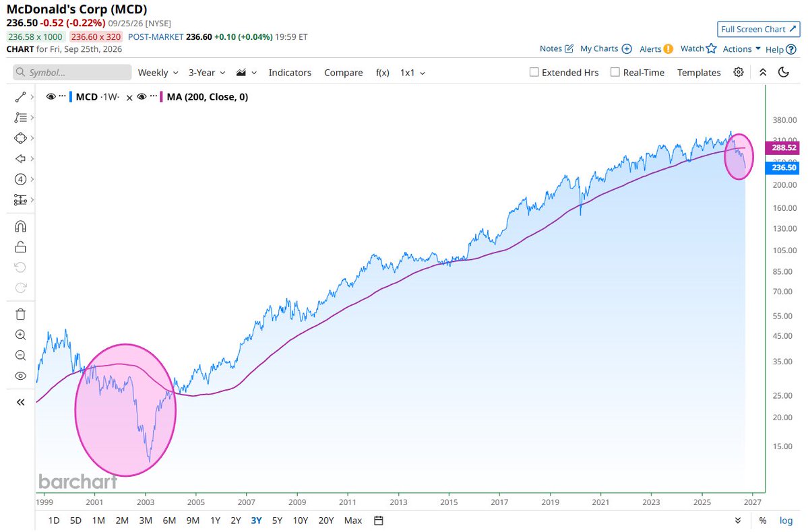This screenshot has width=808, height=532.
Task: Delete drawings with the trash icon
Action: pyautogui.click(x=20, y=314)
